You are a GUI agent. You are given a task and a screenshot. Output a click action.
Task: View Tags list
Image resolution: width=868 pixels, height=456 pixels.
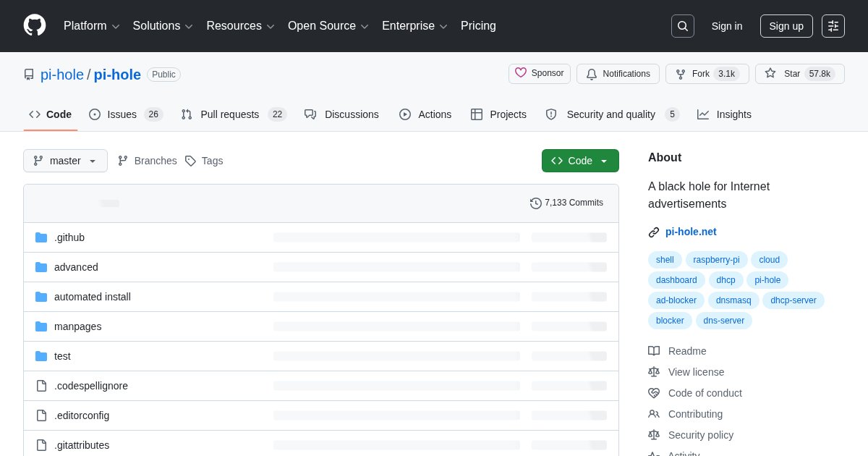(204, 161)
